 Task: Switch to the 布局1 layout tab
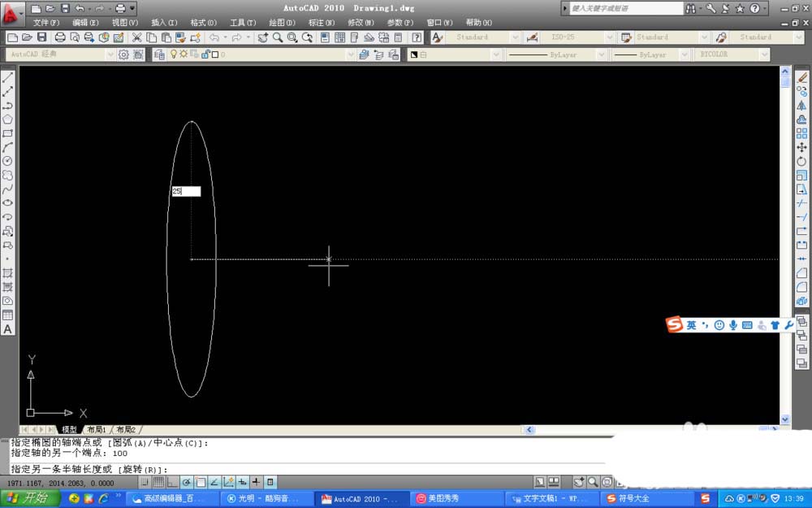pyautogui.click(x=97, y=429)
